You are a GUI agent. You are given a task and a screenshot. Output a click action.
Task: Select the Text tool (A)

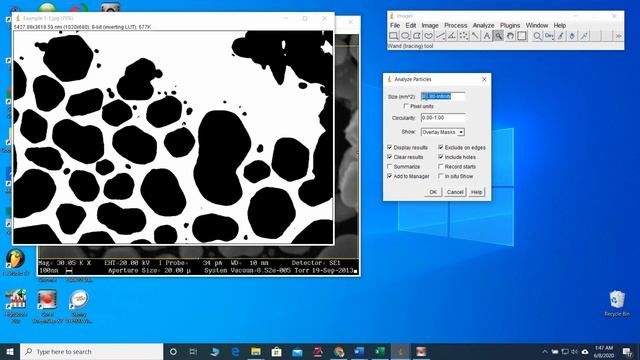(487, 36)
